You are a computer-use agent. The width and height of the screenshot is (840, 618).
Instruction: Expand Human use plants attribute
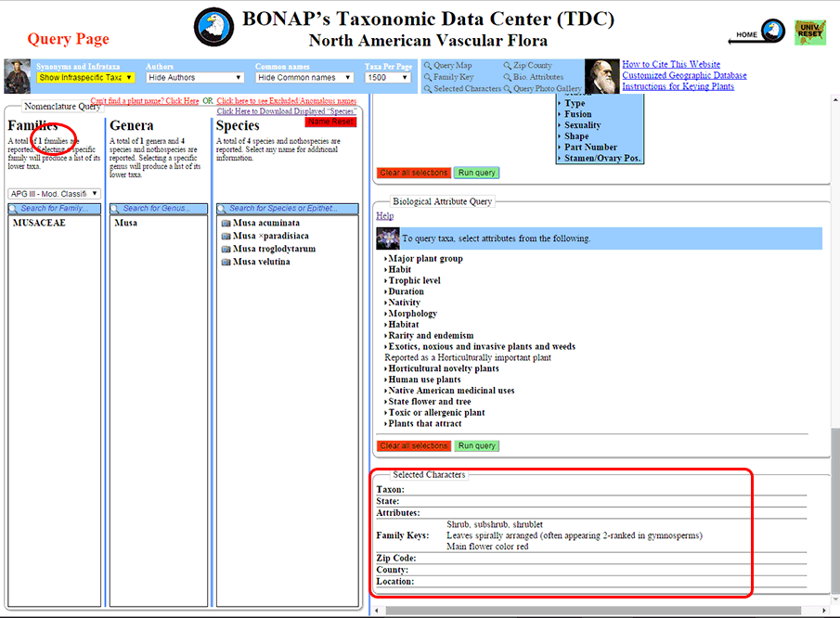pos(422,380)
